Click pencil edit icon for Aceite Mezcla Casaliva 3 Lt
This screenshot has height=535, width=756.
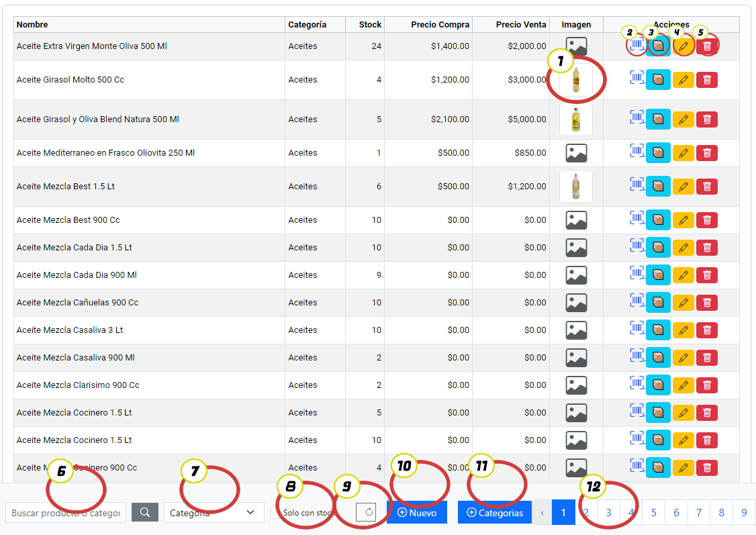point(683,330)
